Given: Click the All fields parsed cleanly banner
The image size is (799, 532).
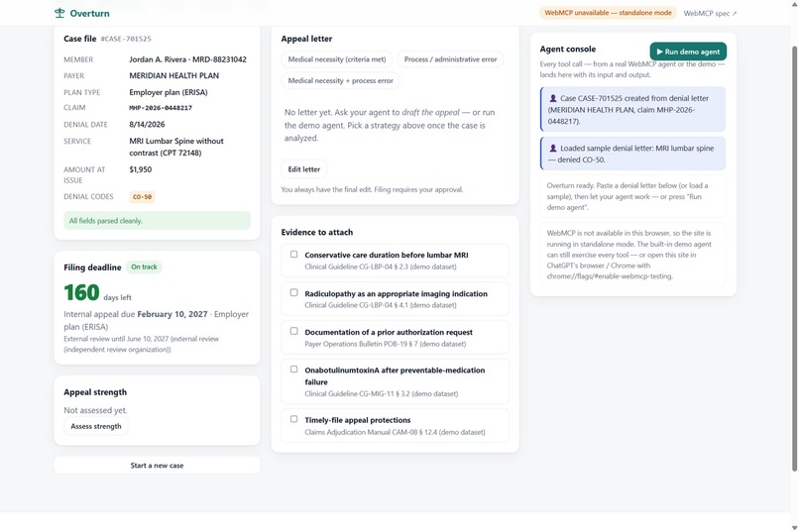Looking at the screenshot, I should (157, 221).
